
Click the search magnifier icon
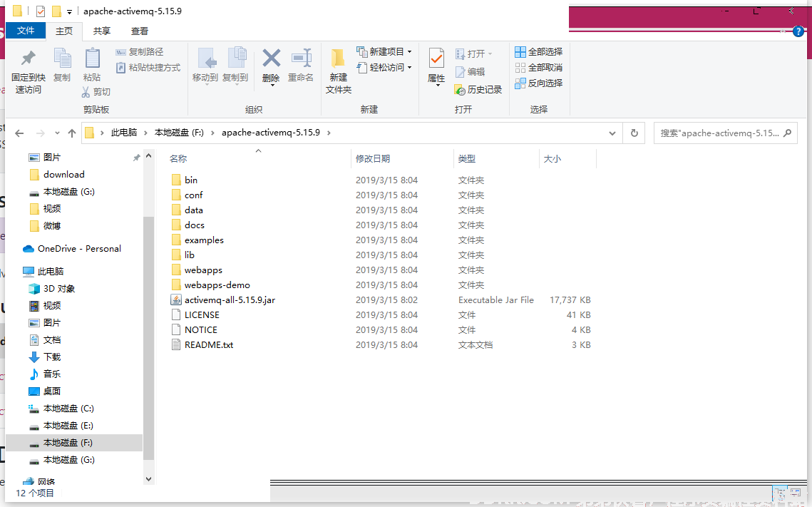coord(788,133)
